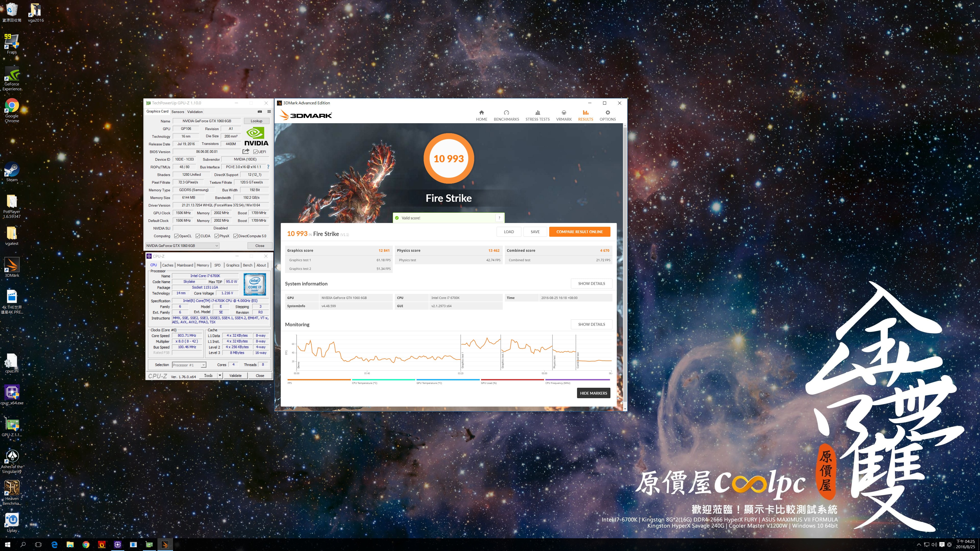980x551 pixels.
Task: Click GPU-Z screenshot camera icon
Action: click(x=260, y=111)
